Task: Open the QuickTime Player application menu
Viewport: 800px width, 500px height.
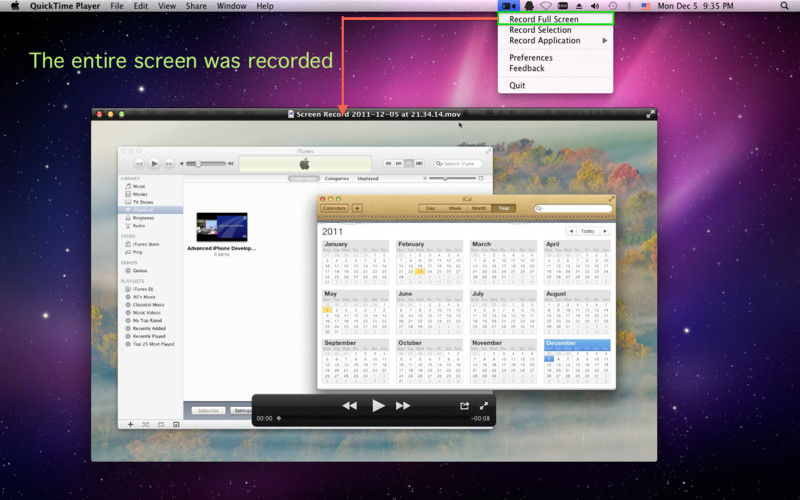Action: tap(66, 6)
